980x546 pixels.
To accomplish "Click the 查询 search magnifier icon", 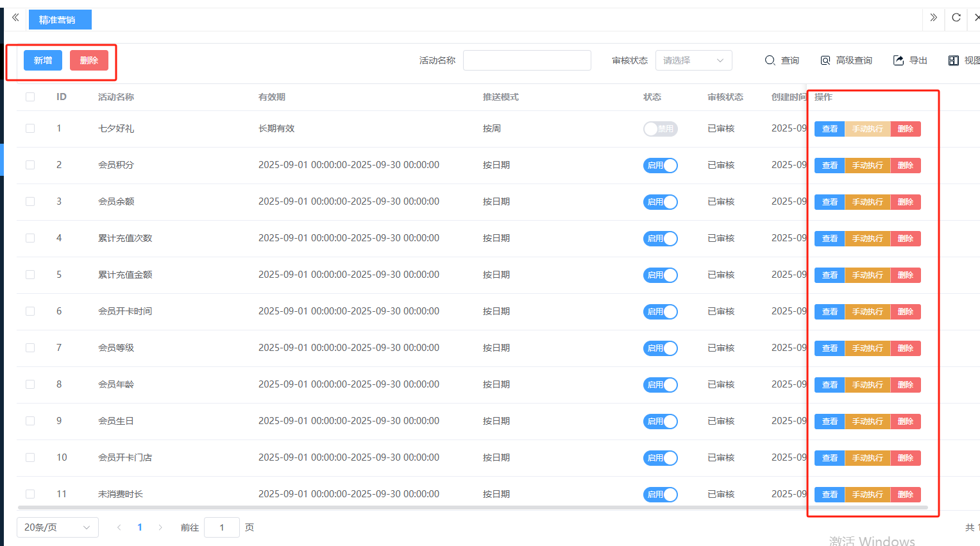I will [770, 60].
